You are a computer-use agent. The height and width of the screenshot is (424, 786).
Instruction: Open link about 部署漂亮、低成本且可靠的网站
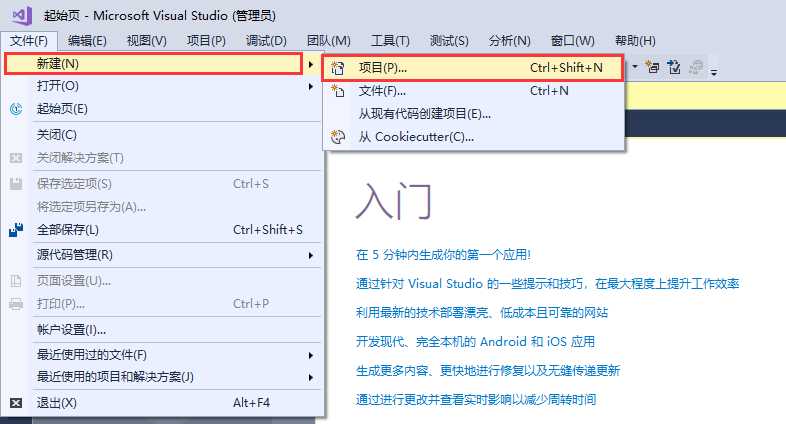482,313
